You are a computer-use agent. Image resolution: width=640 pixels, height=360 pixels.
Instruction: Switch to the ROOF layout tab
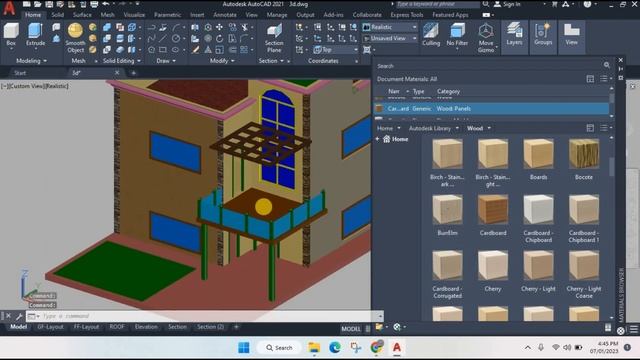click(117, 327)
